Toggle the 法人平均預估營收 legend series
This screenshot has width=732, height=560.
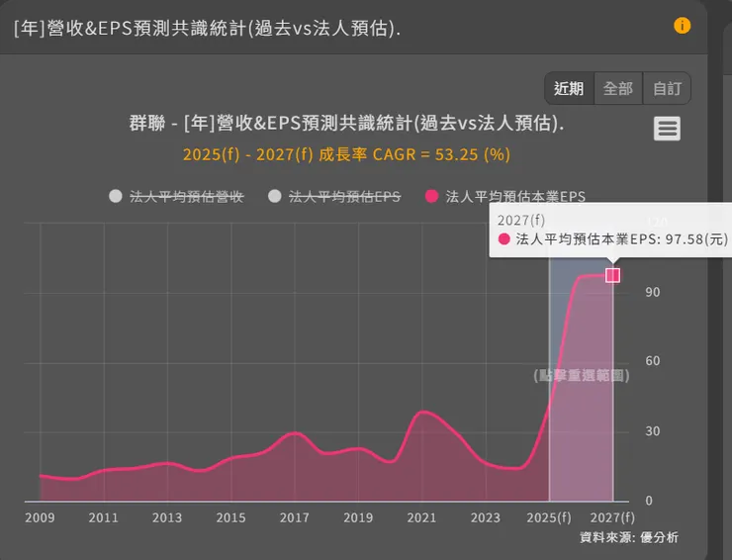click(x=176, y=197)
